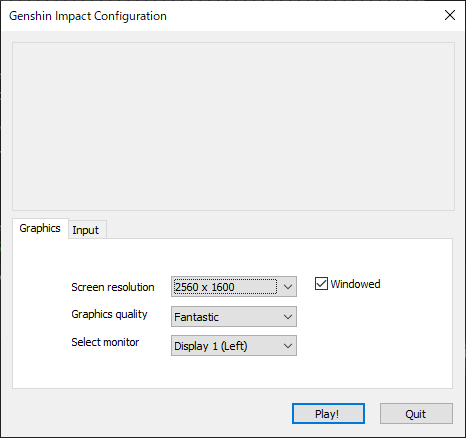The width and height of the screenshot is (466, 438).
Task: Open the Select monitor dropdown
Action: (234, 346)
